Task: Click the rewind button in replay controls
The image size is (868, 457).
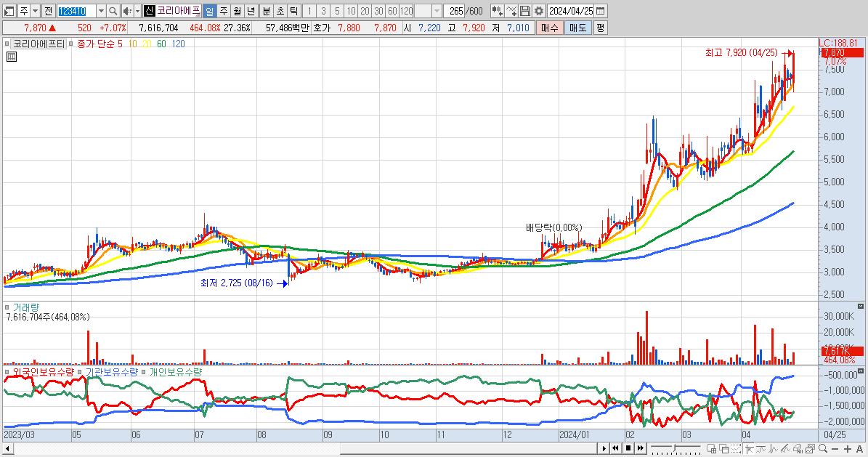Action: (615, 448)
